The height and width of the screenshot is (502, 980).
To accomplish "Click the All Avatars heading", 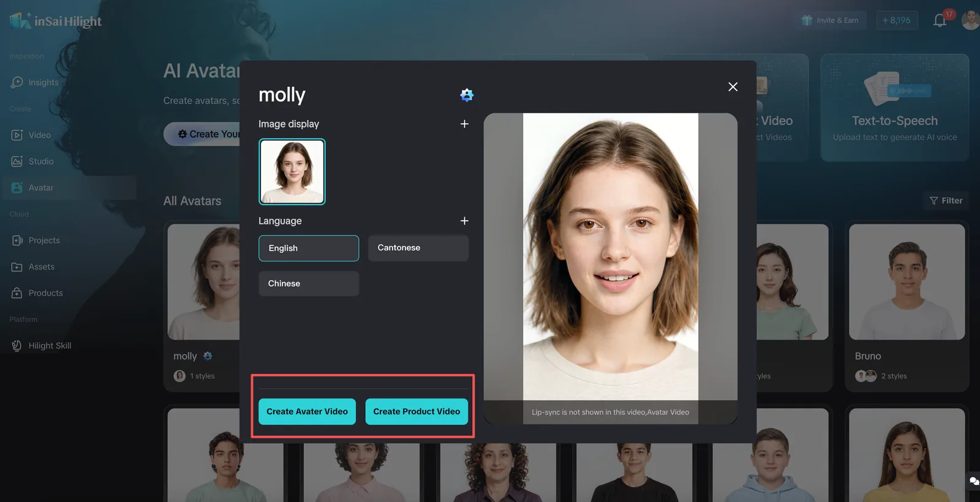I will 192,201.
